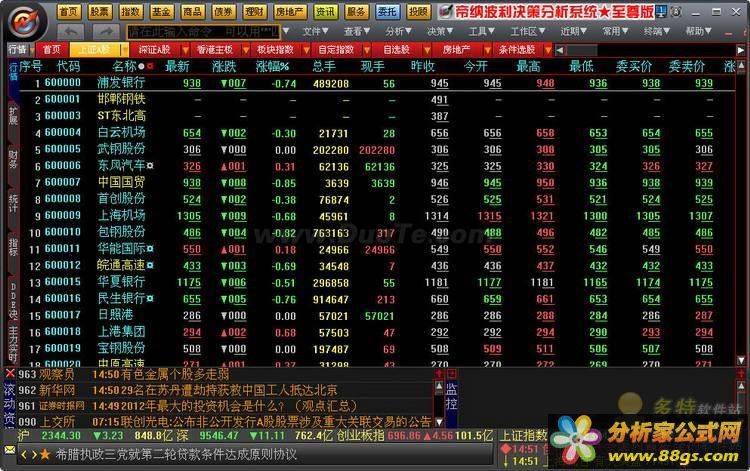Open dropdown arrow next to 自选股 tab
The width and height of the screenshot is (750, 471).
(x=427, y=50)
